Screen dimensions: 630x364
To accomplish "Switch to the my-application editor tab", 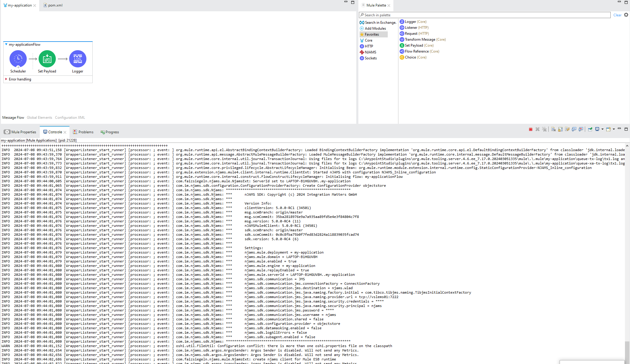I will 20,5.
